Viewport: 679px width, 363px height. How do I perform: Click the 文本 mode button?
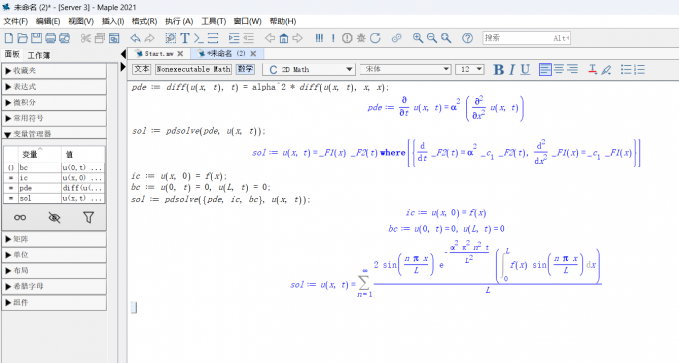click(x=142, y=69)
